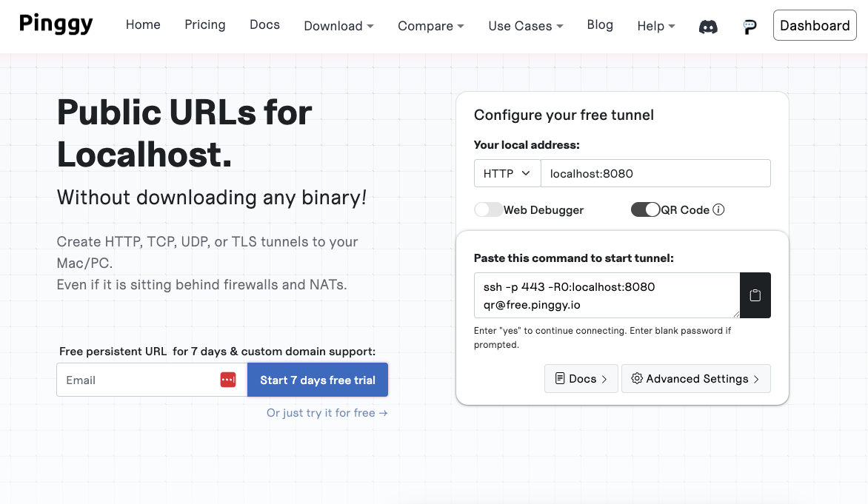Image resolution: width=868 pixels, height=504 pixels.
Task: Expand the Download menu
Action: 338,26
